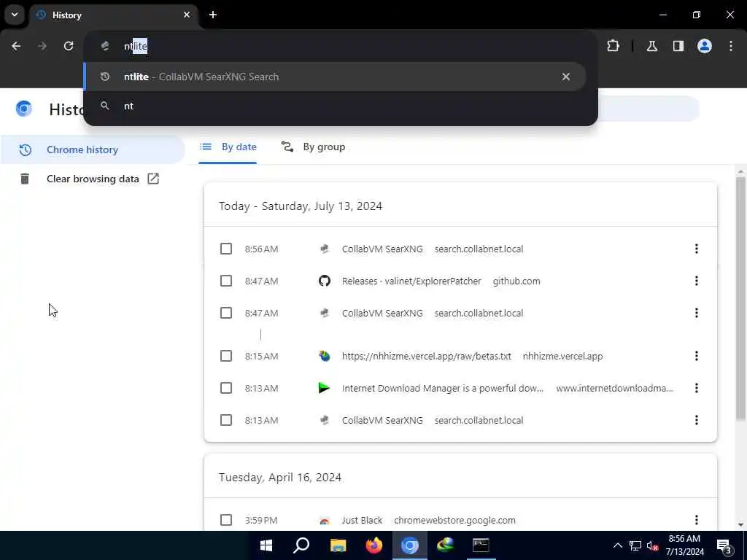
Task: Open the Windows Start button
Action: coord(266,545)
